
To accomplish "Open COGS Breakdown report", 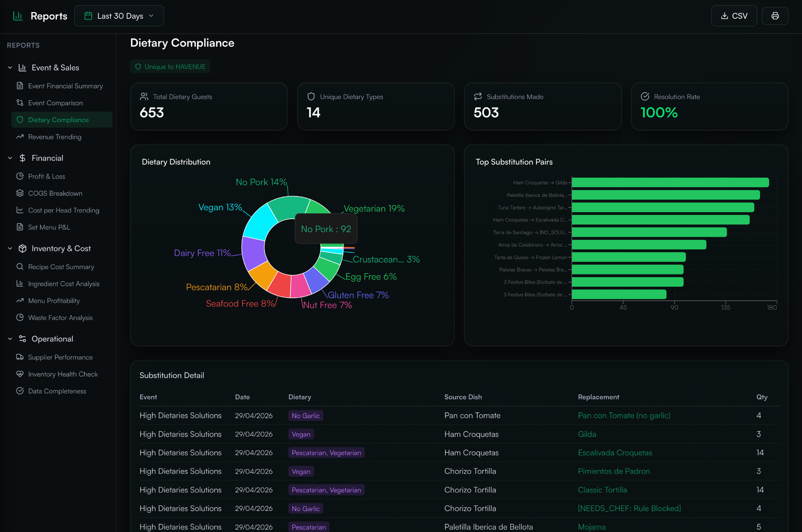I will [x=62, y=193].
